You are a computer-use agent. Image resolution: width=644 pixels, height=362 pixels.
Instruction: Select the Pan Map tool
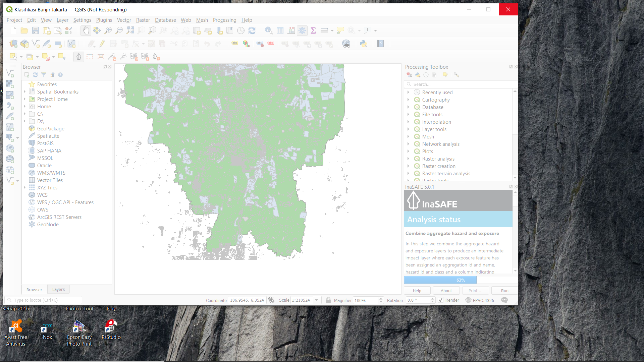[x=86, y=30]
